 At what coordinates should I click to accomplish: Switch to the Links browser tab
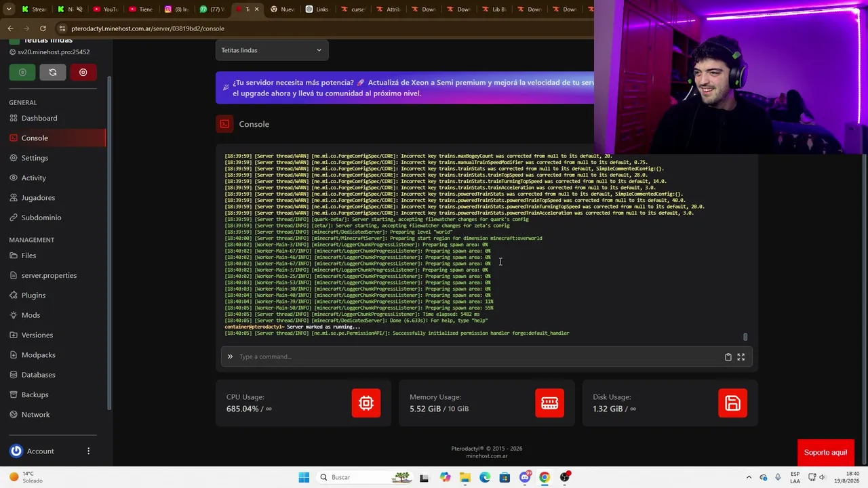tap(317, 9)
